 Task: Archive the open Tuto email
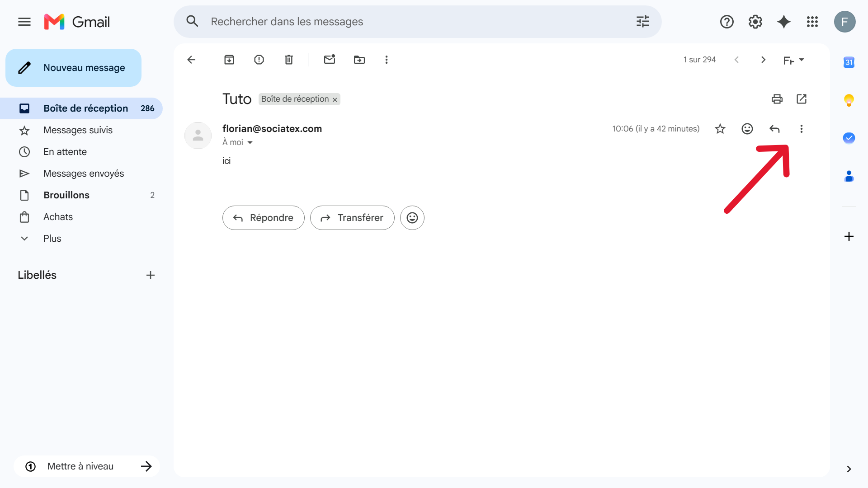(x=229, y=60)
